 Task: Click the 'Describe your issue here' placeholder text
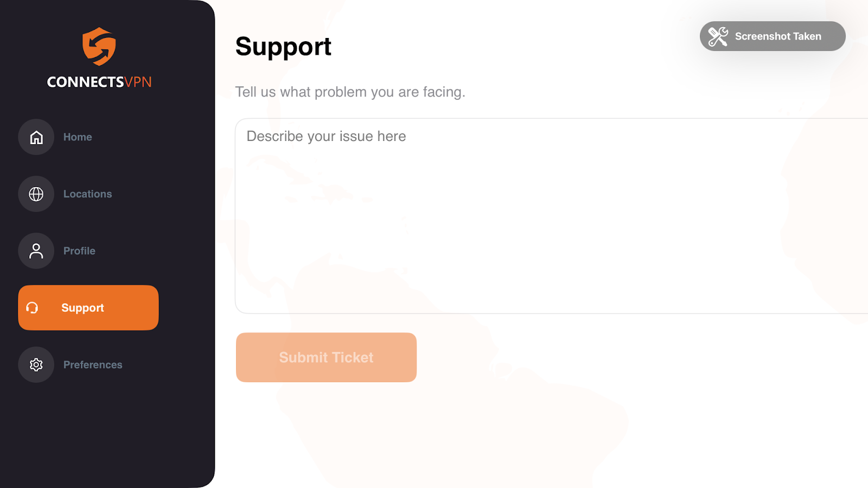point(326,136)
